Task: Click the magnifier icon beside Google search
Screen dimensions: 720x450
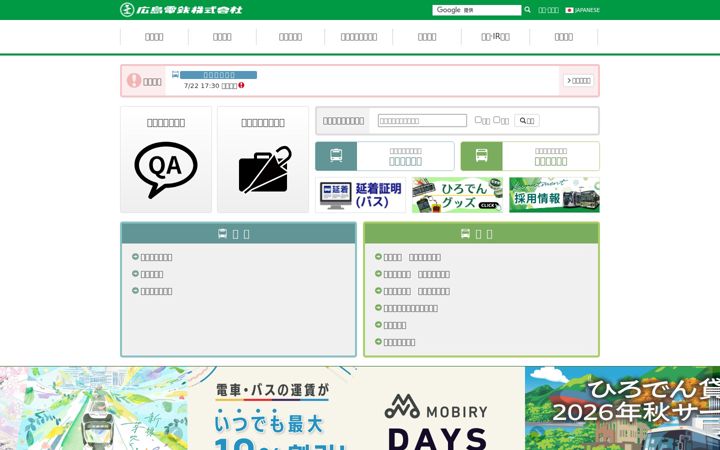Action: coord(527,10)
